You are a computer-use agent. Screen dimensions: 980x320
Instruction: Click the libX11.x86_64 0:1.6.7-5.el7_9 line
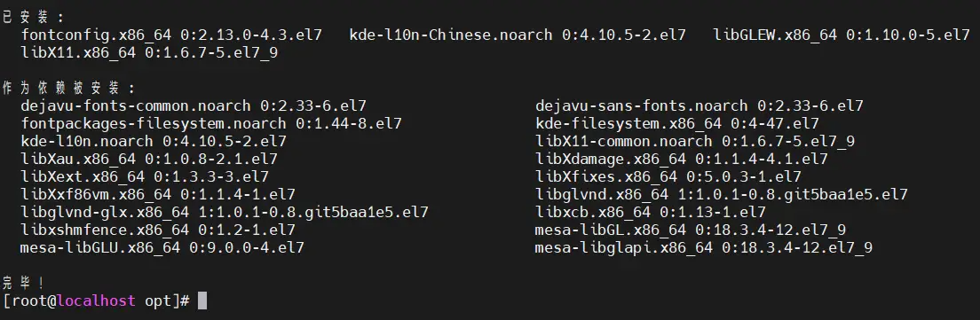click(x=149, y=53)
